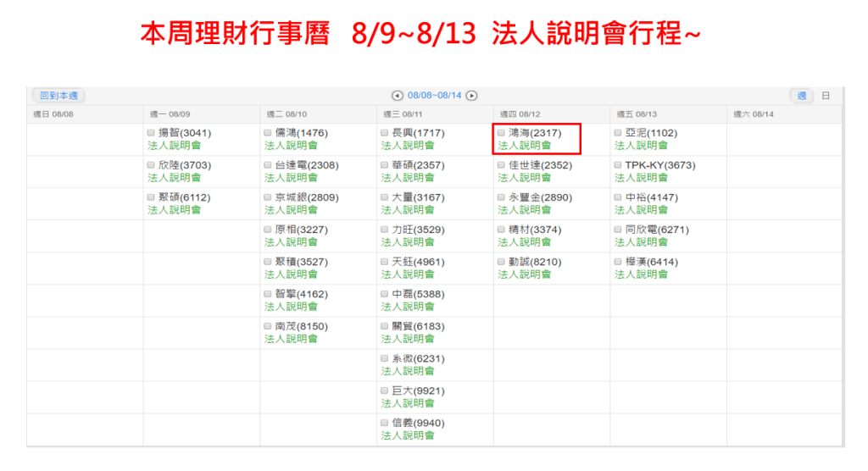The height and width of the screenshot is (471, 868).
Task: Toggle the 華碩(2357) checkbox
Action: 385,165
